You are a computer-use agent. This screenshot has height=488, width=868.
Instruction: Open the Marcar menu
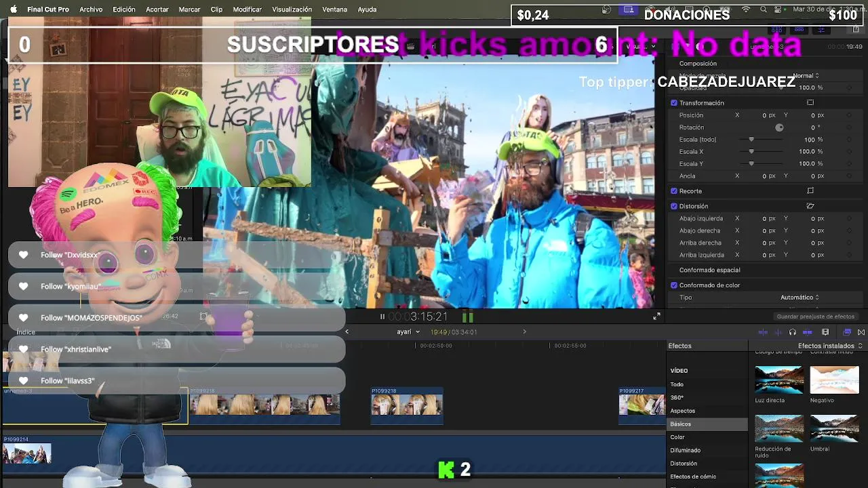189,9
